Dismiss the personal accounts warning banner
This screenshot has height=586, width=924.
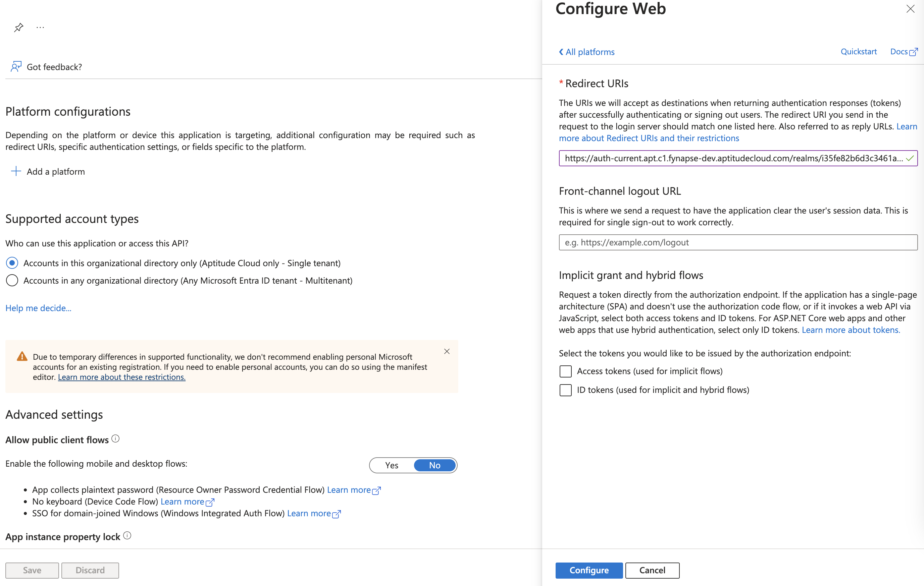[447, 351]
